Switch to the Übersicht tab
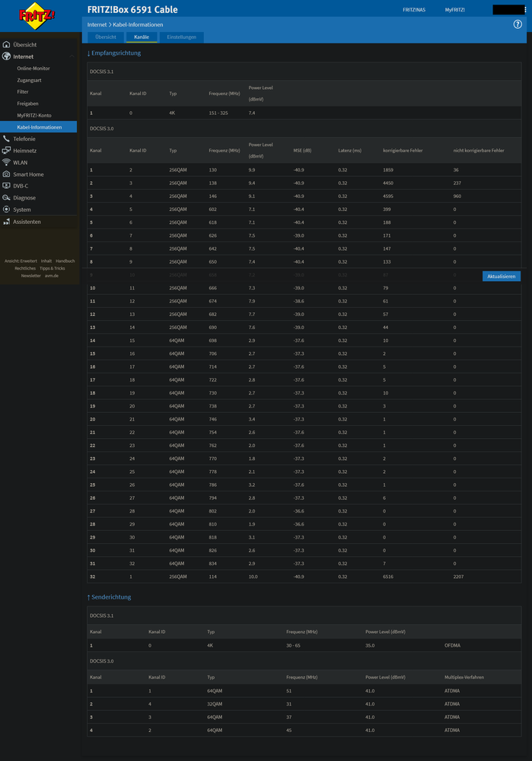 click(106, 37)
